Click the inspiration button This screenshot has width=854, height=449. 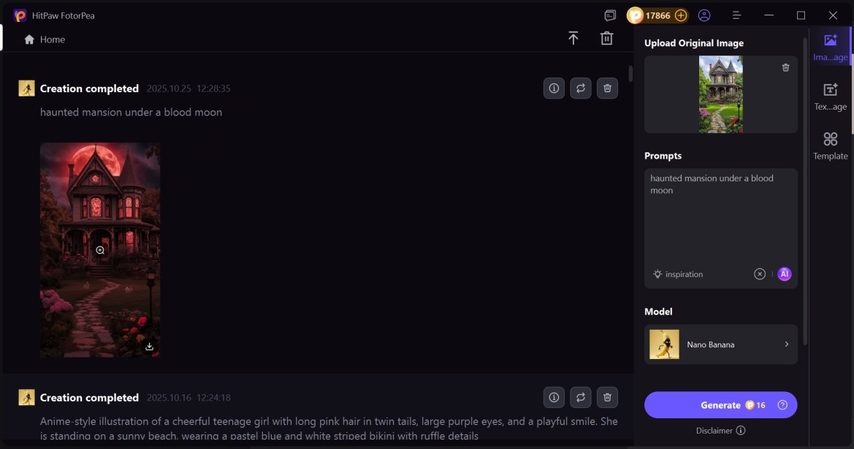[x=678, y=274]
